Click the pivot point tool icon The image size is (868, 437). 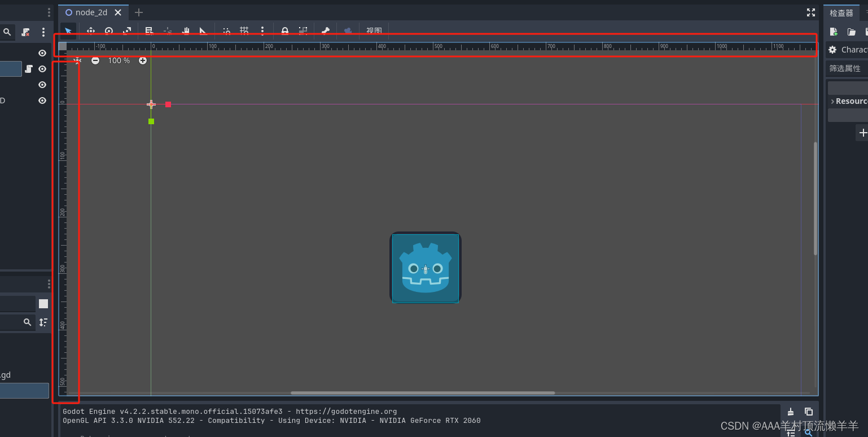point(168,31)
